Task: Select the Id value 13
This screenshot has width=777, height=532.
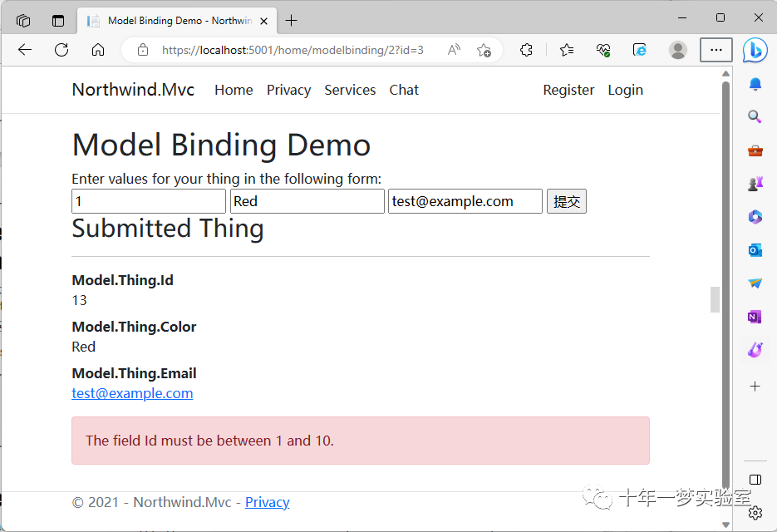Action: [x=79, y=300]
